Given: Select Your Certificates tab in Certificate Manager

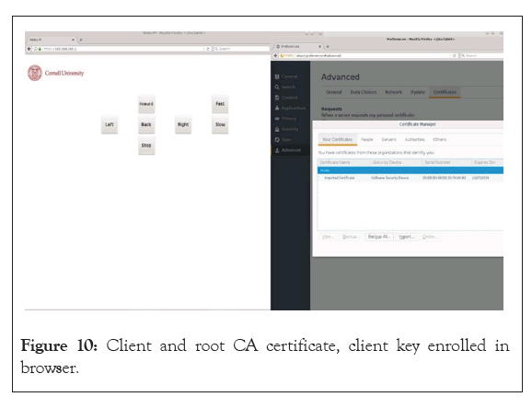Looking at the screenshot, I should 337,140.
